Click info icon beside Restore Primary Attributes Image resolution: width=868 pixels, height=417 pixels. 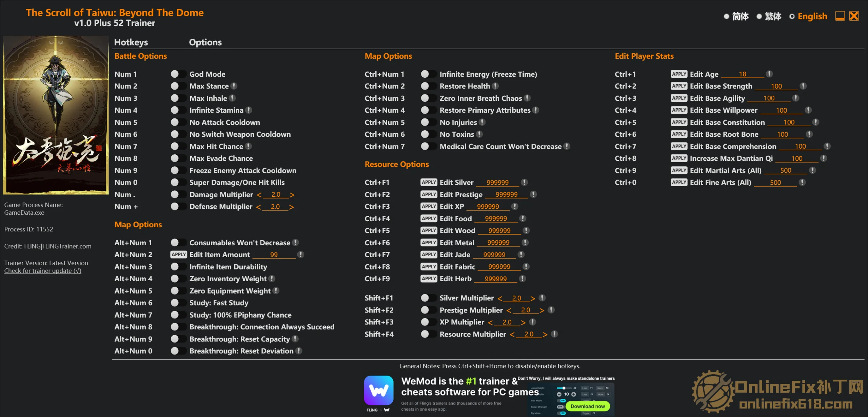(x=536, y=110)
